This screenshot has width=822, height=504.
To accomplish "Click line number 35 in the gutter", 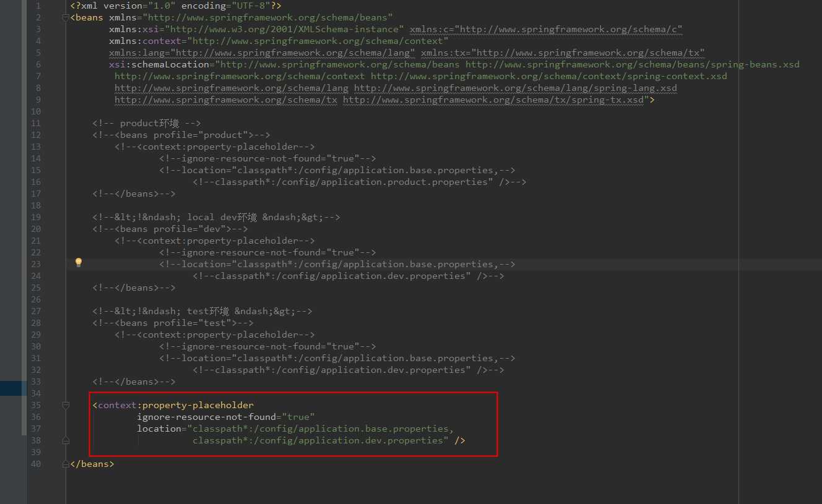I will pyautogui.click(x=36, y=405).
